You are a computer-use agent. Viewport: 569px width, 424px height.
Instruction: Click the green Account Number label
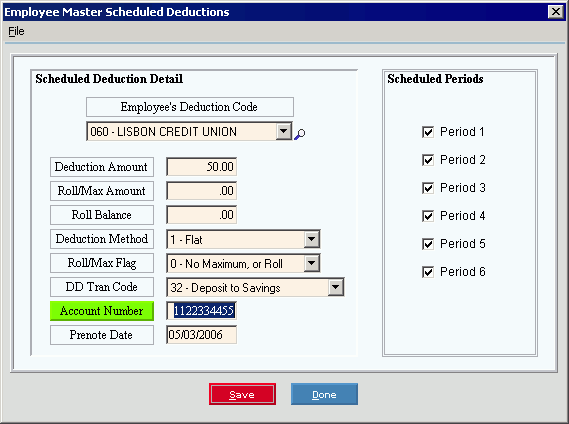(102, 311)
